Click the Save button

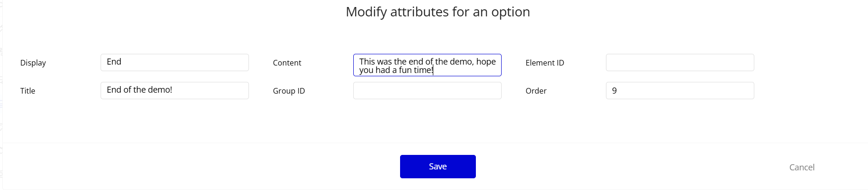438,167
